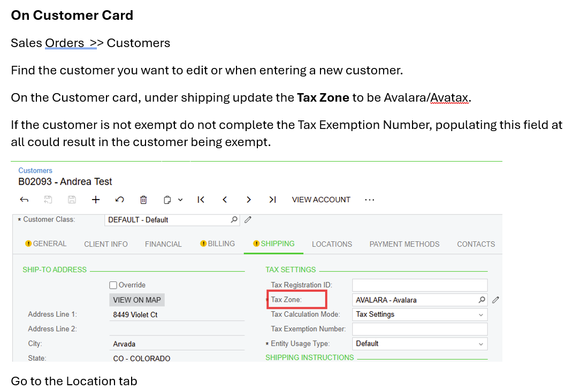This screenshot has height=389, width=588.
Task: Go to next record arrow
Action: click(249, 200)
